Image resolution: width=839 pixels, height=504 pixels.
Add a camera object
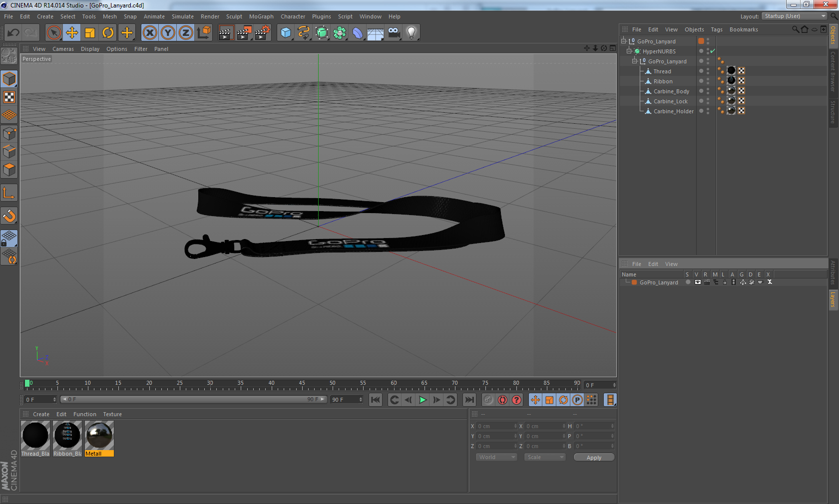coord(394,33)
